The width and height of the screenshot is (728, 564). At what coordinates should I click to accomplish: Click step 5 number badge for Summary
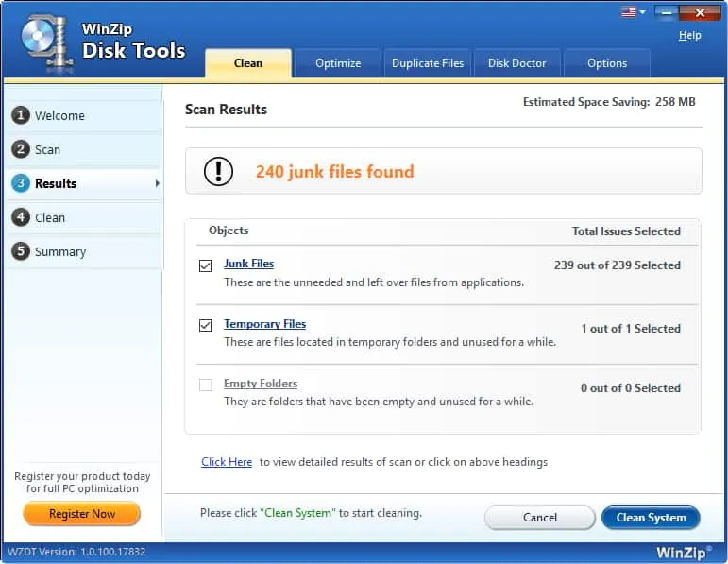[21, 251]
